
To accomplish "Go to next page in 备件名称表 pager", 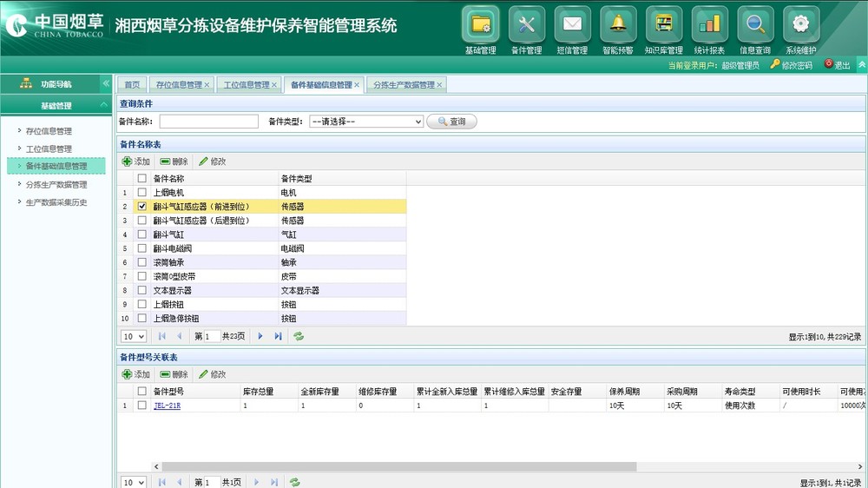I will [x=260, y=336].
